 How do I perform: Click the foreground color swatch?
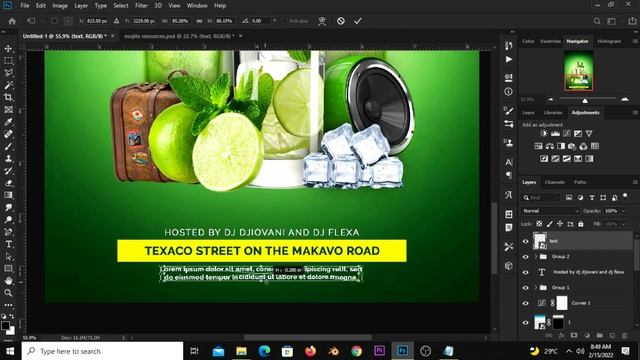[5, 326]
